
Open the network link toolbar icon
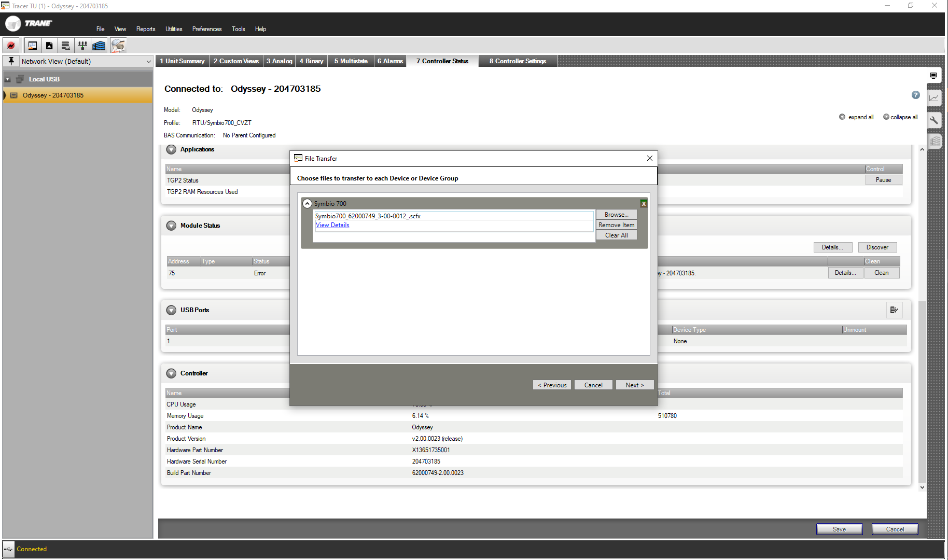coord(82,46)
